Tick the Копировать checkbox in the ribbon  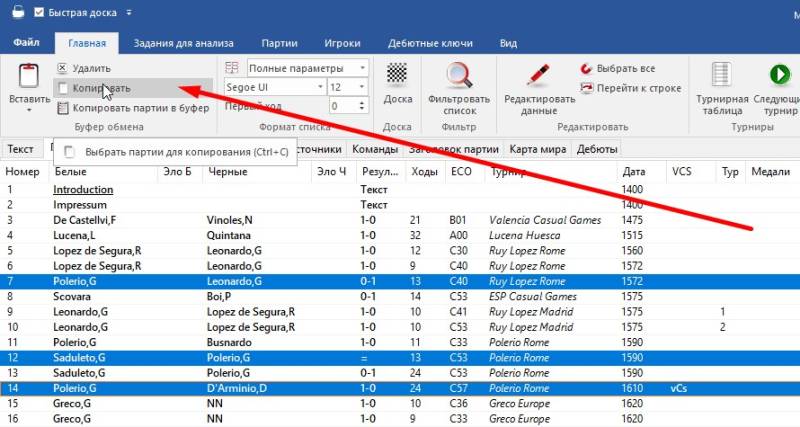64,88
